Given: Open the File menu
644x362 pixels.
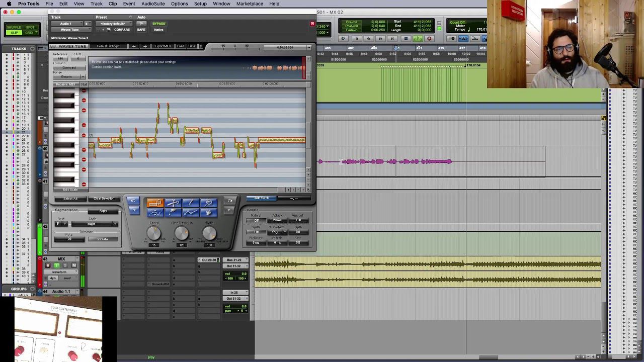Looking at the screenshot, I should point(49,4).
